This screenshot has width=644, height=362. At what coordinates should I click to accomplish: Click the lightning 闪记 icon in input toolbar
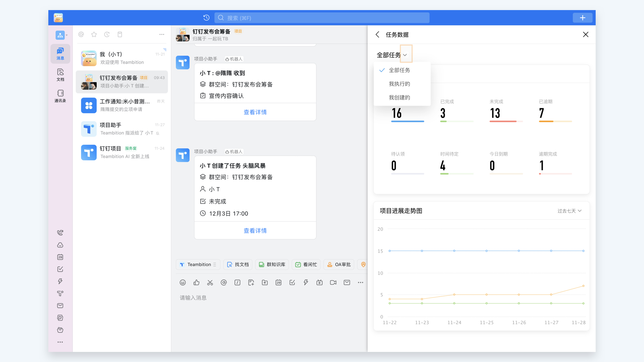306,282
